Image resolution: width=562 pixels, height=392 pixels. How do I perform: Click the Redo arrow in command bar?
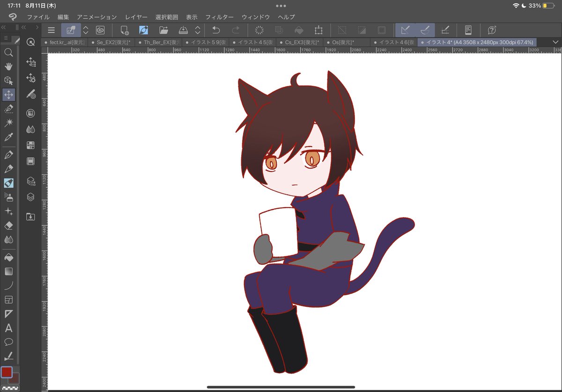pyautogui.click(x=236, y=30)
